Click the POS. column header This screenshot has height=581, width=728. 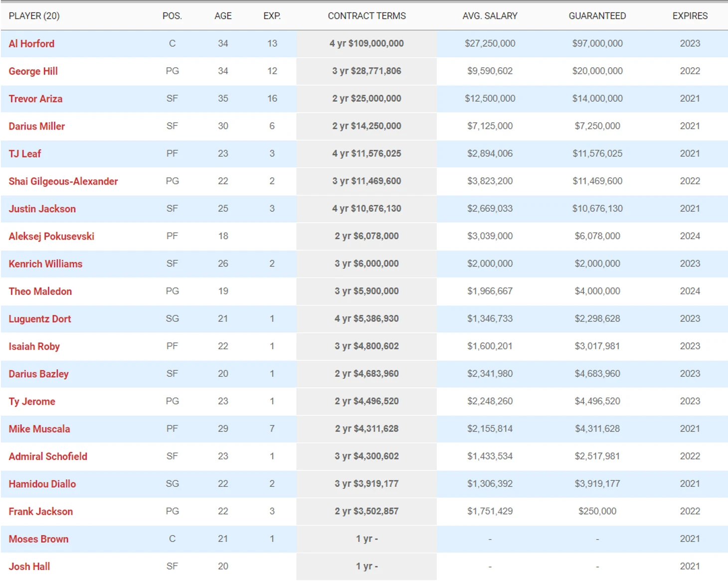click(x=172, y=16)
